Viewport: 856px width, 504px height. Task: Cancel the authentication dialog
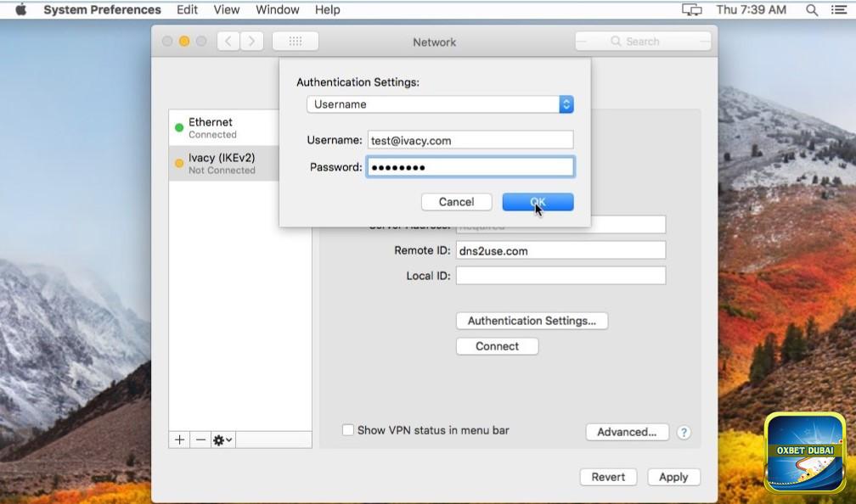coord(456,202)
